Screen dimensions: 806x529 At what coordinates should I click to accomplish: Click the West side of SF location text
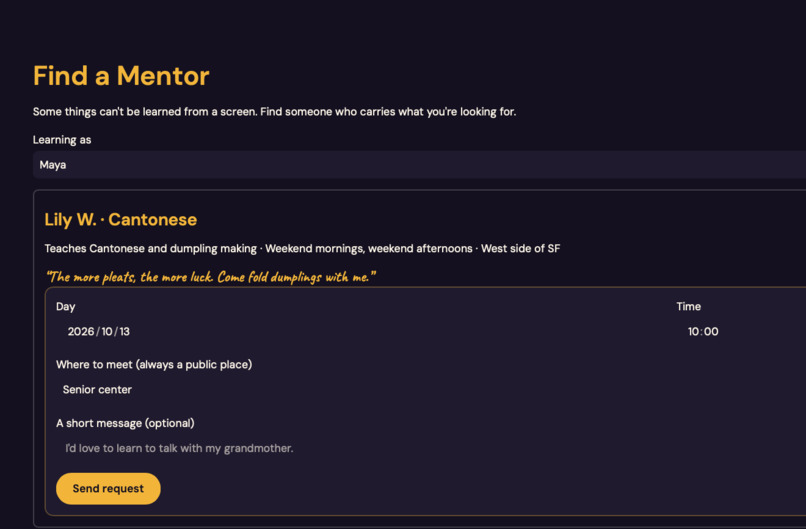521,248
